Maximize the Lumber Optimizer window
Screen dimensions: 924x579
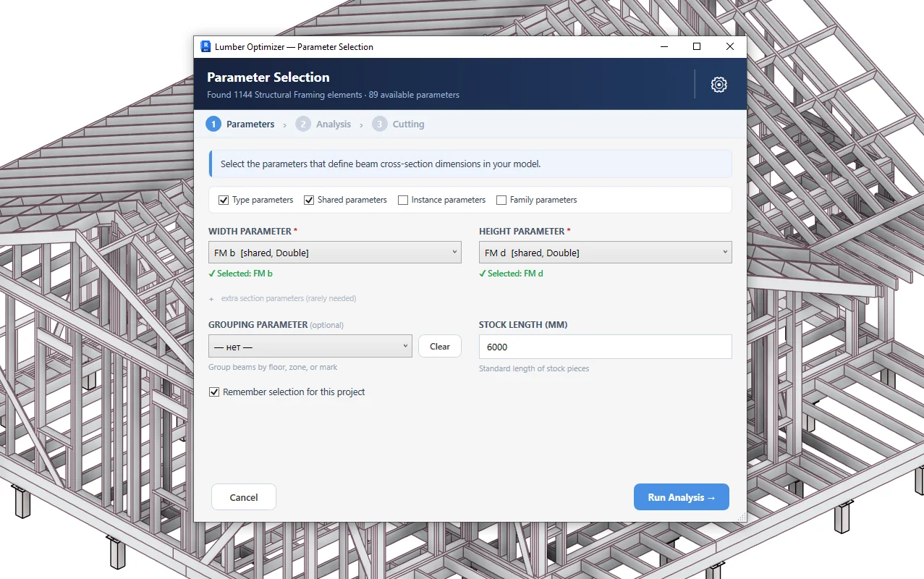697,46
